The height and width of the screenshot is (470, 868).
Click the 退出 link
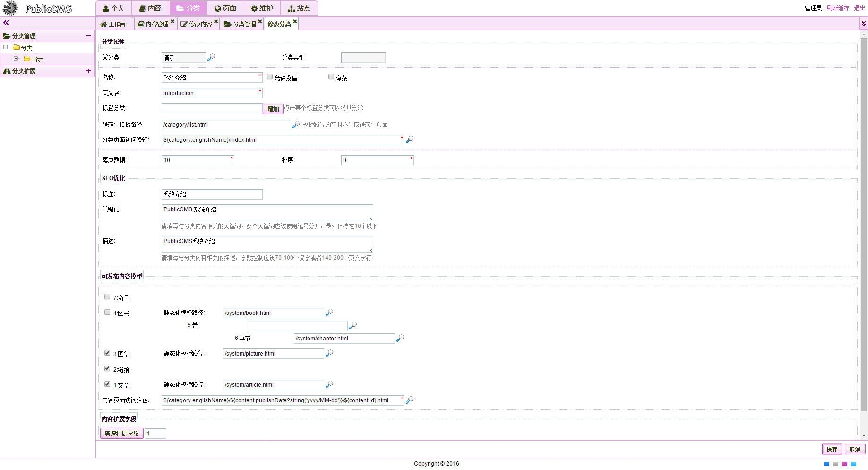coord(860,8)
